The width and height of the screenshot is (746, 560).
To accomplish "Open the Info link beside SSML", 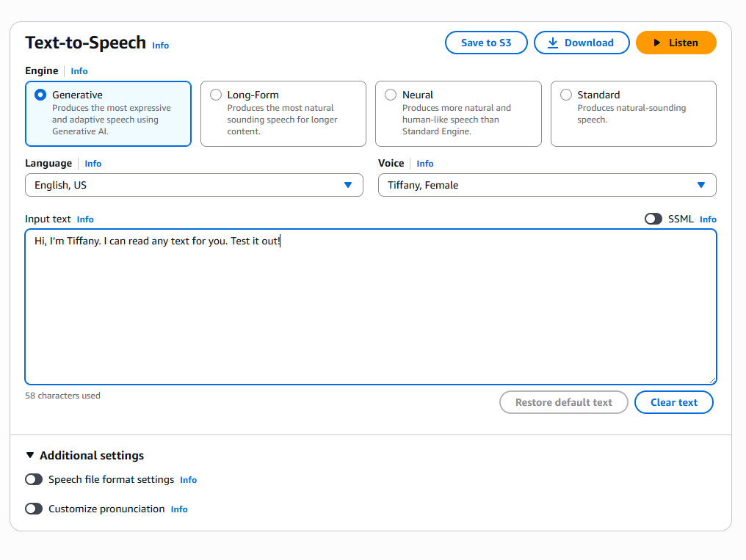I will pyautogui.click(x=708, y=219).
